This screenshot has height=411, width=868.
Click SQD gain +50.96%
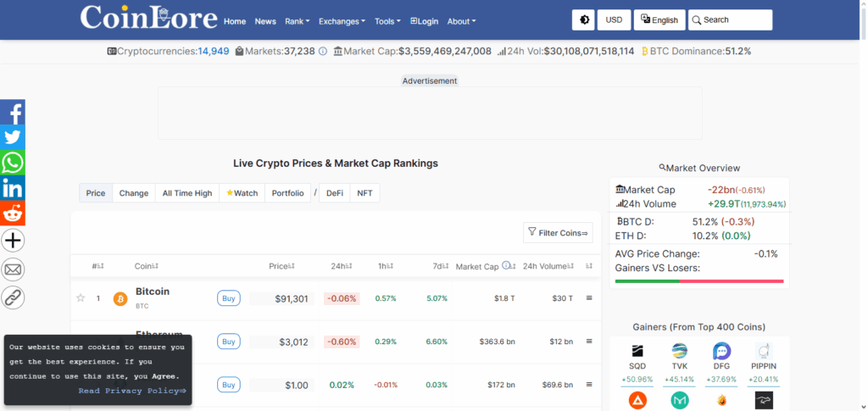coord(637,380)
